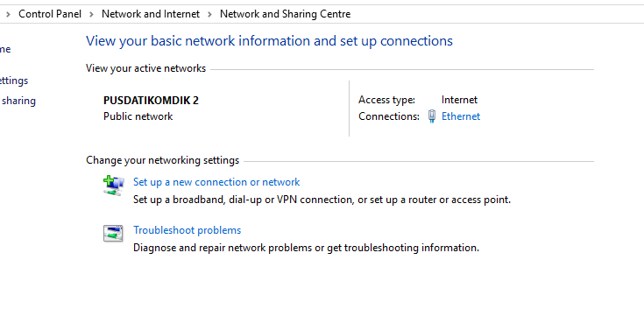Open the partially visible link ending in 'ne'
Screen dimensions: 644x323
coord(5,49)
